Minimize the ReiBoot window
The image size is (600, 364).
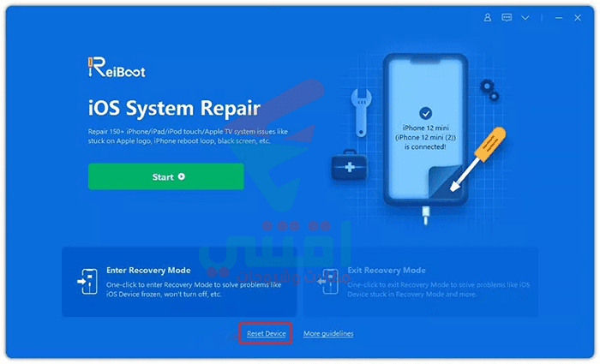pyautogui.click(x=559, y=18)
